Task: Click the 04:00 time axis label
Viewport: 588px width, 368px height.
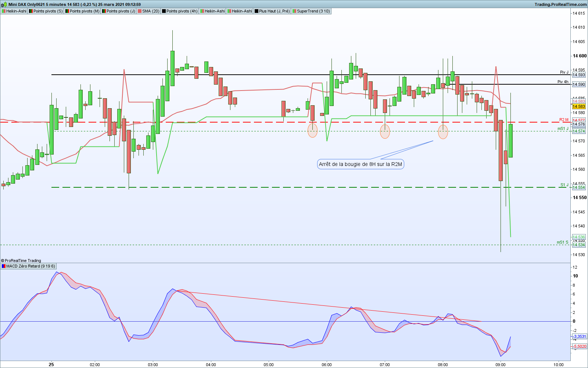Action: (211, 365)
